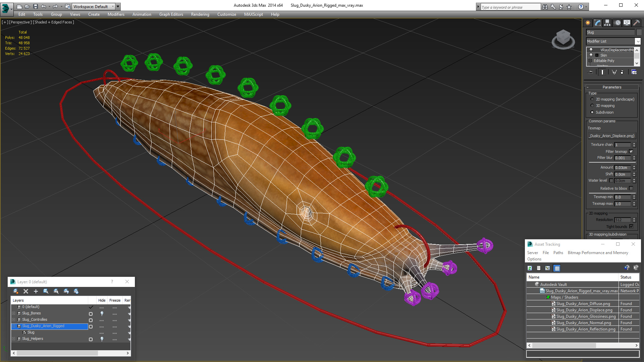
Task: Click the Undo toolbar icon
Action: click(44, 6)
